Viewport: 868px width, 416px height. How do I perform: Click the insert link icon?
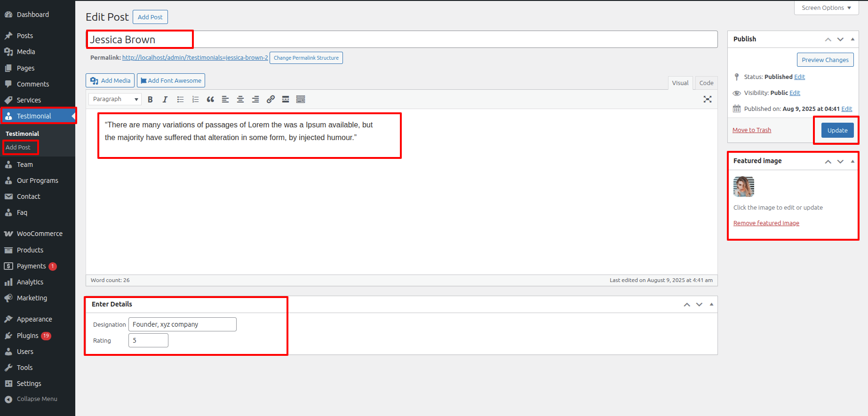coord(271,99)
